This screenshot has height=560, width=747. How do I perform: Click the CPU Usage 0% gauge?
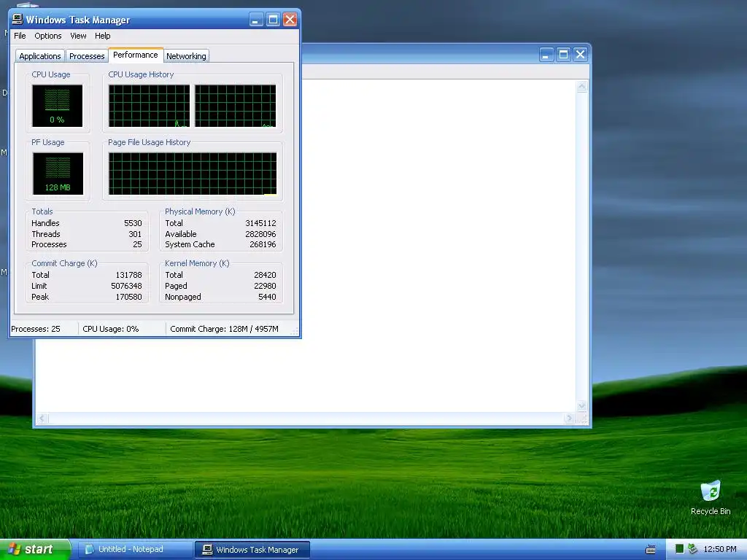tap(57, 105)
